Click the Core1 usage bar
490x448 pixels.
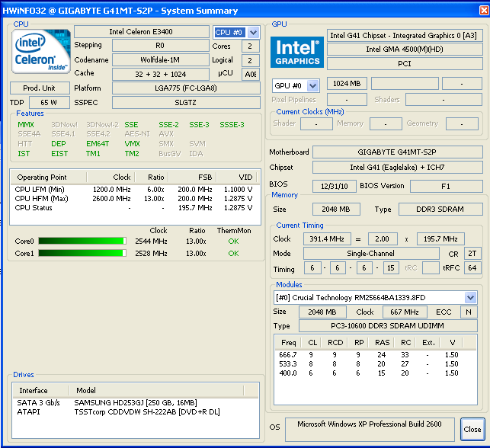[x=82, y=253]
